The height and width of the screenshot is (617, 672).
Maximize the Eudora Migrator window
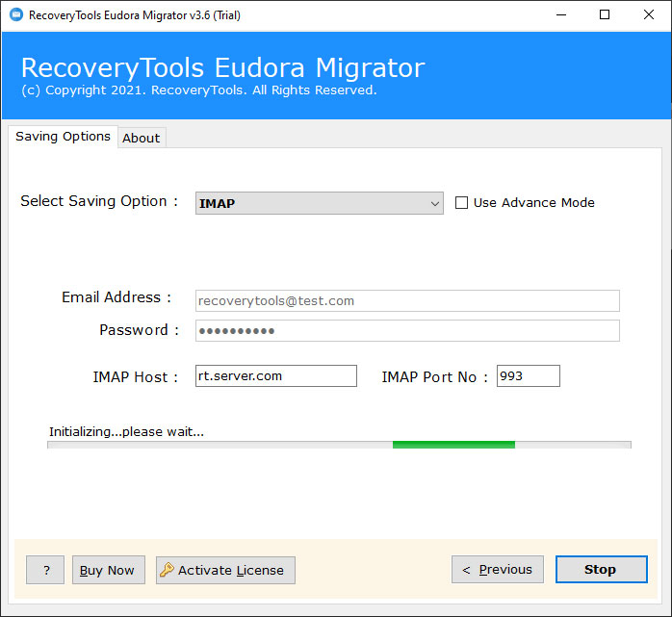click(605, 15)
